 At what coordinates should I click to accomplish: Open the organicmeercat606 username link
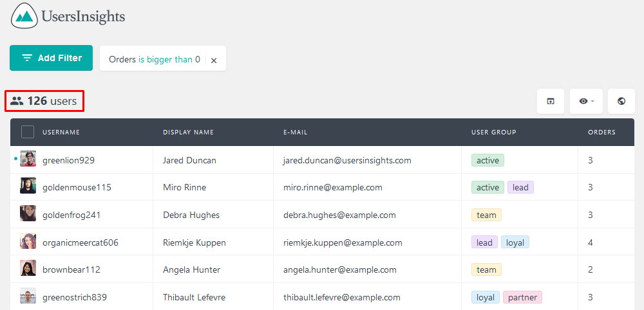coord(80,242)
